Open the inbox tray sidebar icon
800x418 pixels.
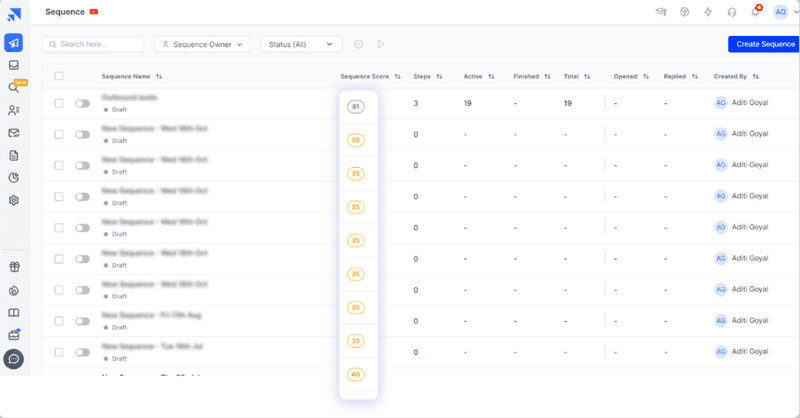coord(14,65)
